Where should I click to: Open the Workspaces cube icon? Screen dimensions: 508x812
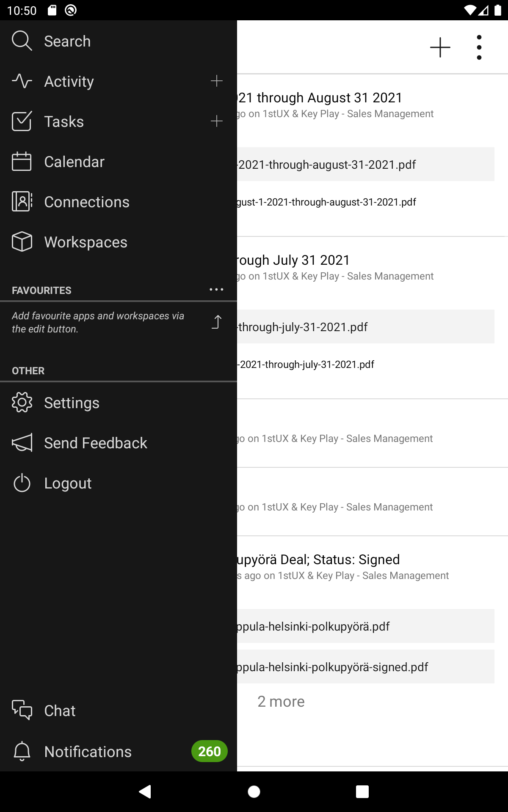22,242
